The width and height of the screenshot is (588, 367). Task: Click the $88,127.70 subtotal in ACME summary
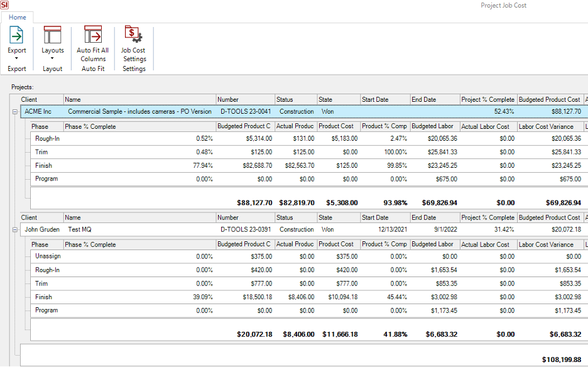(x=254, y=203)
